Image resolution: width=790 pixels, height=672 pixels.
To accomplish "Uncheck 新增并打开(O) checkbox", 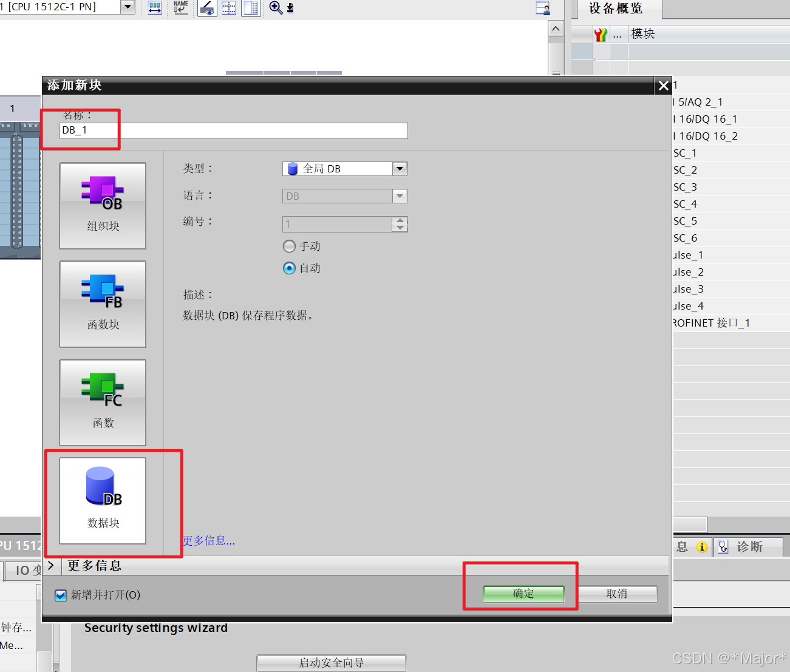I will click(60, 595).
